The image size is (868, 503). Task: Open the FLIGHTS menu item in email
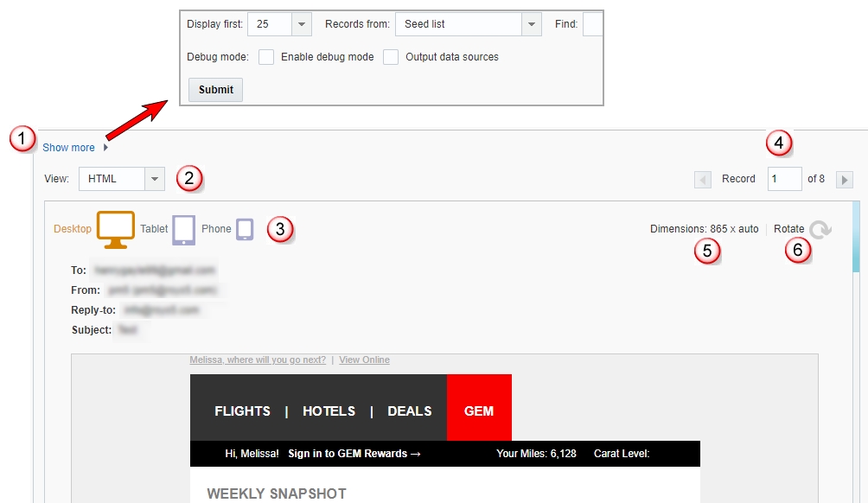click(242, 411)
